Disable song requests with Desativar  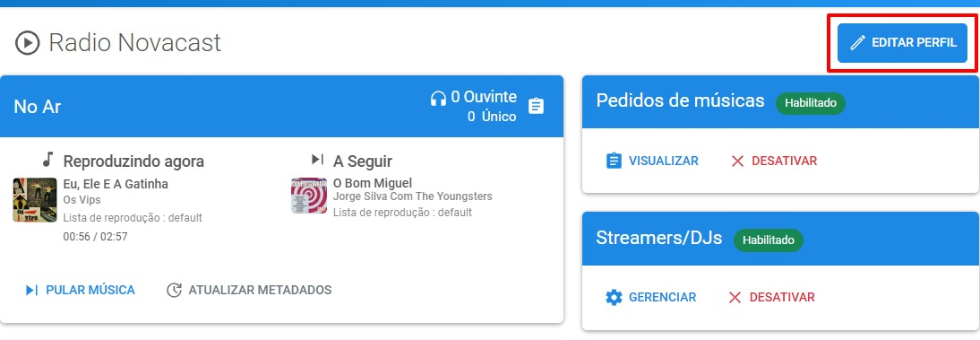click(x=774, y=161)
